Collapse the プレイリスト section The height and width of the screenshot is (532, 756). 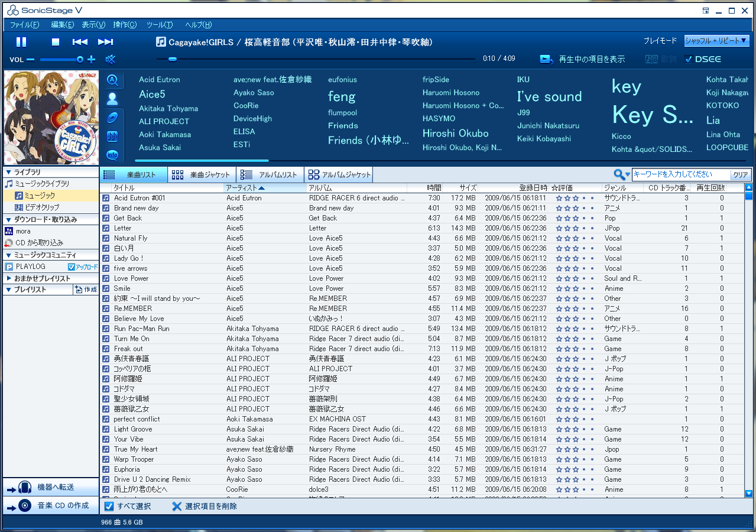point(9,290)
